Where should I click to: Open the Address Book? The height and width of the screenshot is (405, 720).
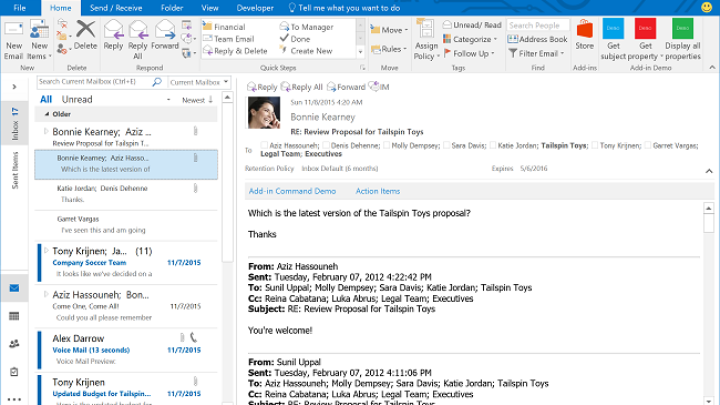[x=538, y=39]
